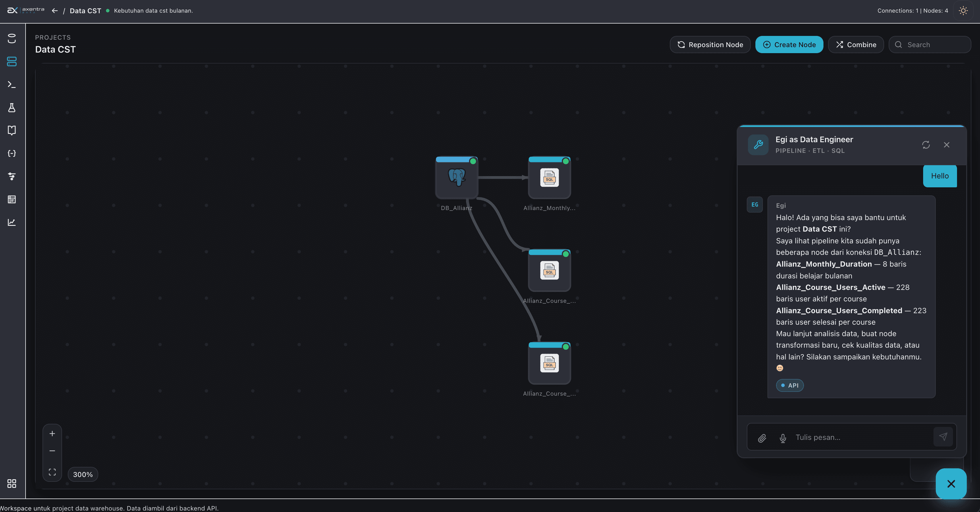The width and height of the screenshot is (980, 512).
Task: Click the Data CST breadcrumb title
Action: pos(85,11)
